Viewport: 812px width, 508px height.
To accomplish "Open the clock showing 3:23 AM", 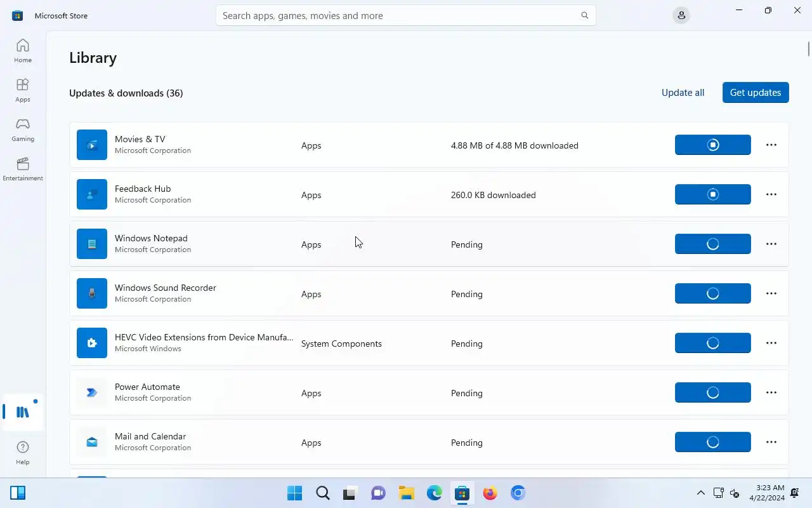I will tap(767, 493).
